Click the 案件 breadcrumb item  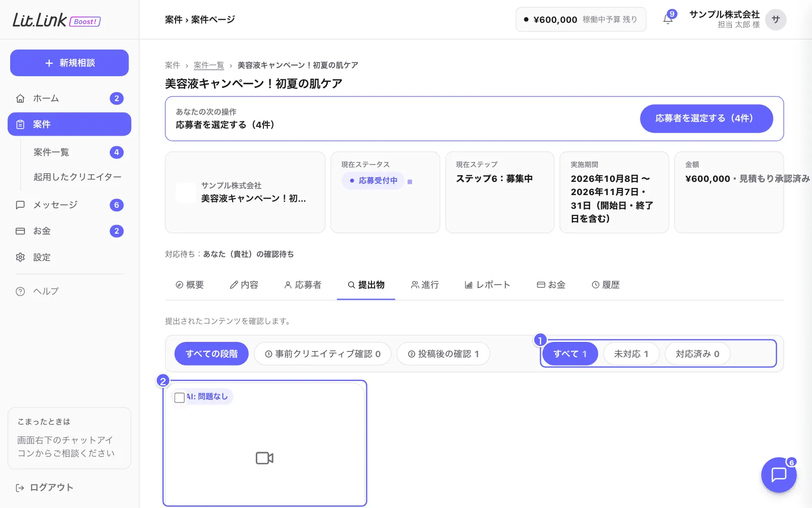(173, 65)
